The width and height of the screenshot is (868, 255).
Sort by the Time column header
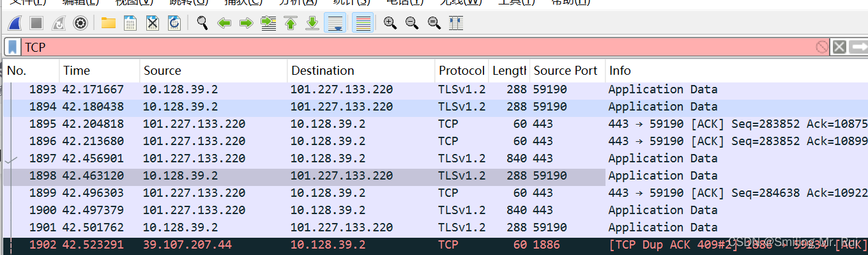[100, 70]
